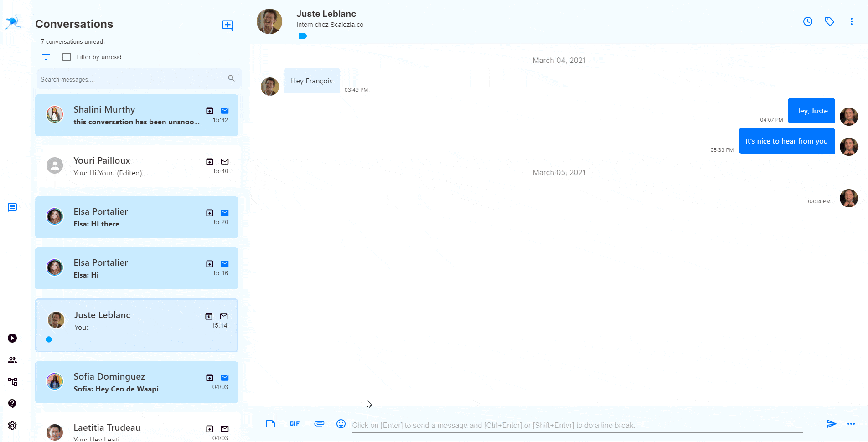Click blue tag dot on Juste Leblanc card

[49, 339]
